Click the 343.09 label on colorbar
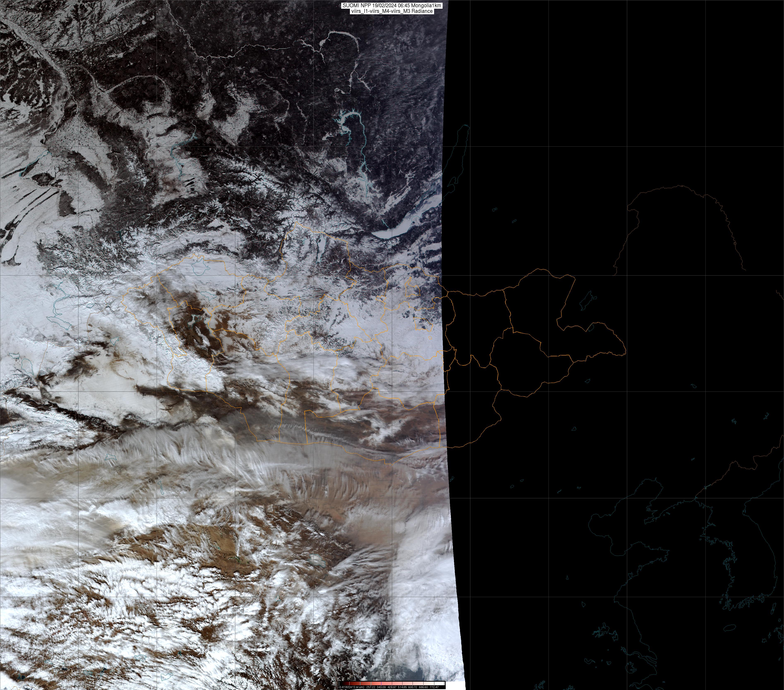The height and width of the screenshot is (690, 784). 381,687
